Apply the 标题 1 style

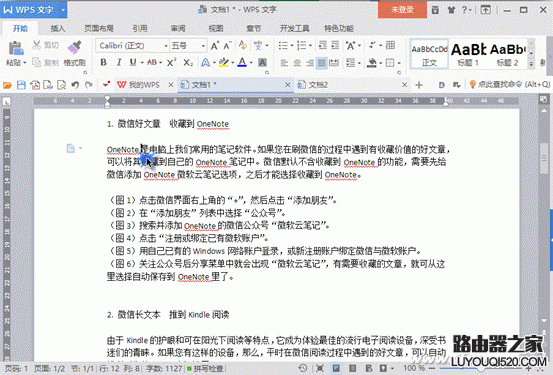coord(468,55)
